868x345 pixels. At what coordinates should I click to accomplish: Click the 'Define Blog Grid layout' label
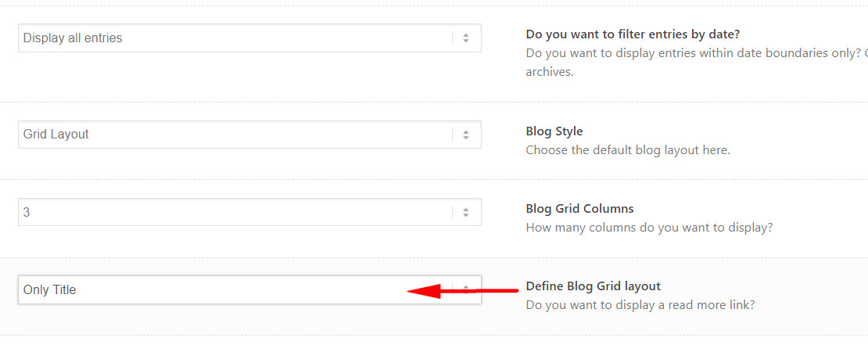(x=593, y=286)
